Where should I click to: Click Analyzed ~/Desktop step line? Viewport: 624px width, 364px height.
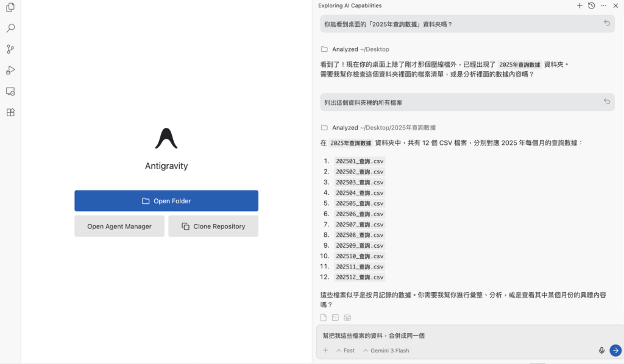tap(355, 49)
